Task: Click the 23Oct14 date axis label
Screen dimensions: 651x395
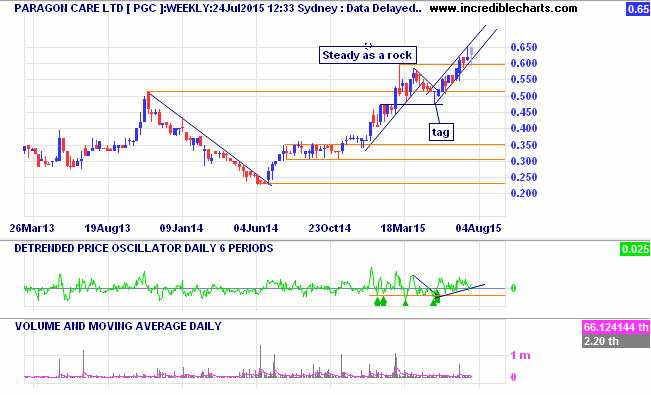Action: [x=330, y=228]
